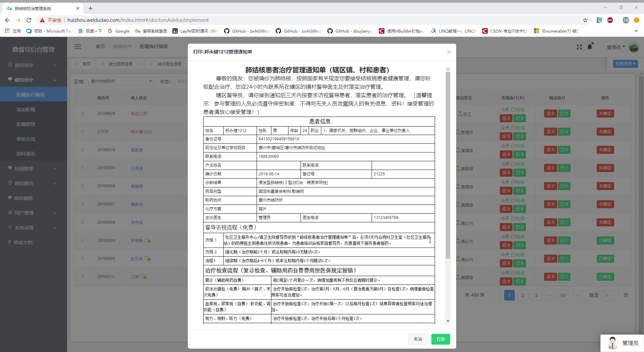Open the notification bell icon
The height and width of the screenshot is (352, 644).
pos(590,47)
